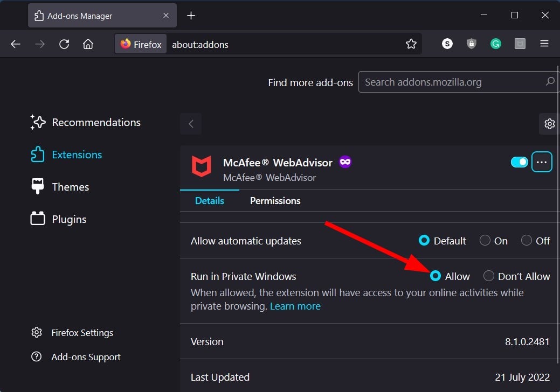Follow the Learn more link
The height and width of the screenshot is (392, 560).
(x=295, y=306)
